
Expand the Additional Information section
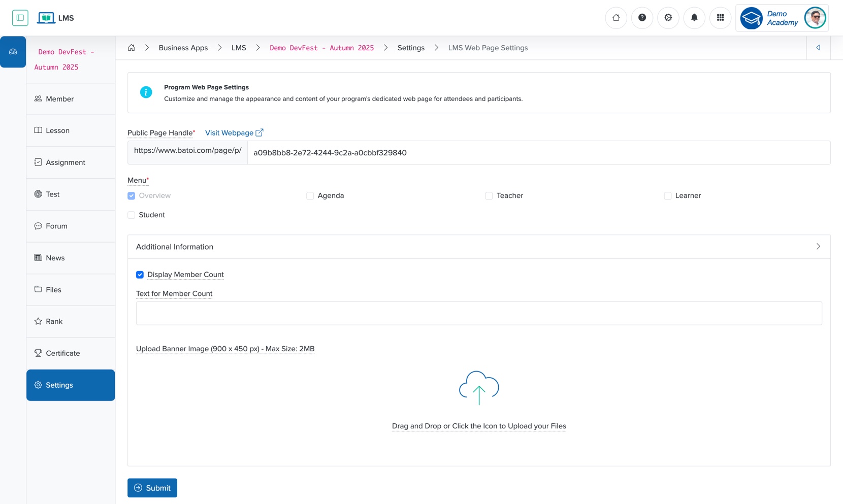818,247
